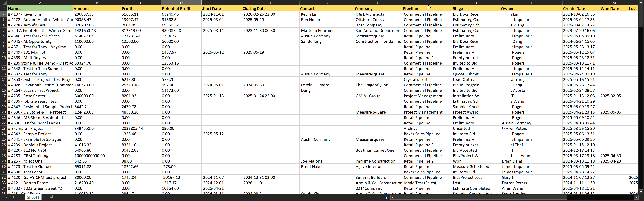
Task: Select the Potential Profit header cell
Action: [x=181, y=8]
